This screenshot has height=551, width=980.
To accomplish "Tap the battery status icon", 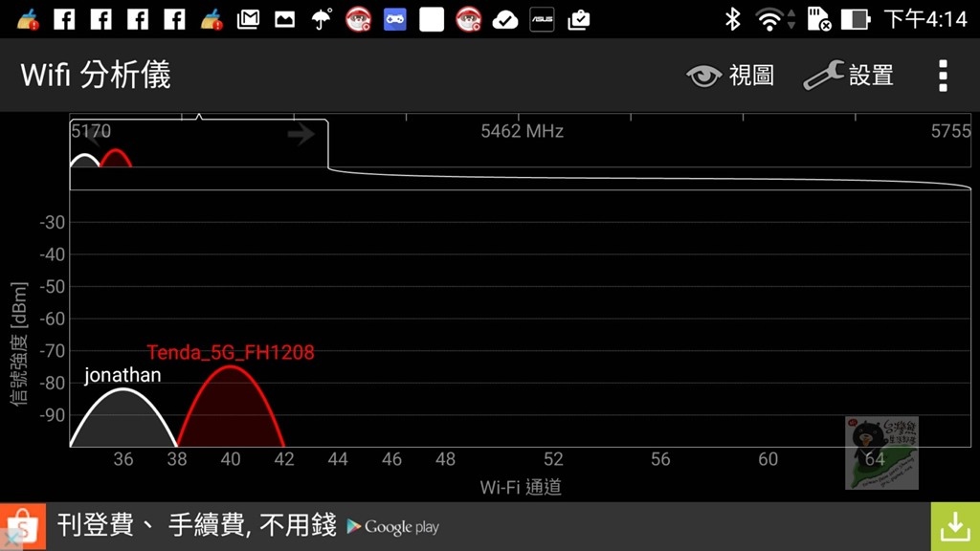I will pyautogui.click(x=856, y=19).
